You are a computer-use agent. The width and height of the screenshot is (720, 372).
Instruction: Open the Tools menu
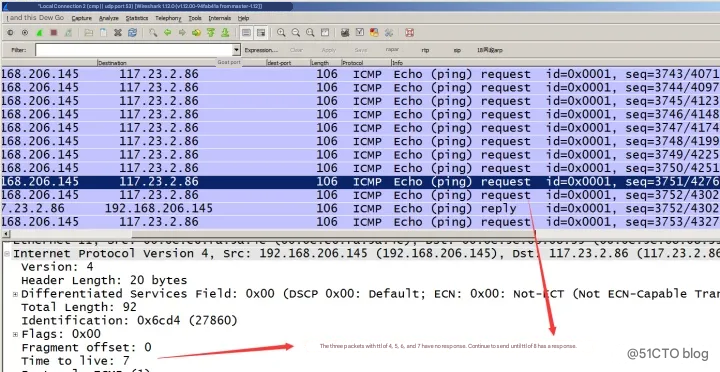(195, 18)
